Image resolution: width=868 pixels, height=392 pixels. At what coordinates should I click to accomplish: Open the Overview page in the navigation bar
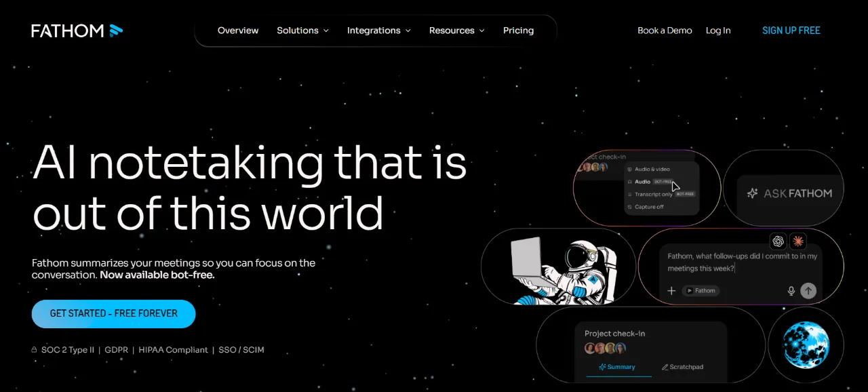click(x=238, y=31)
